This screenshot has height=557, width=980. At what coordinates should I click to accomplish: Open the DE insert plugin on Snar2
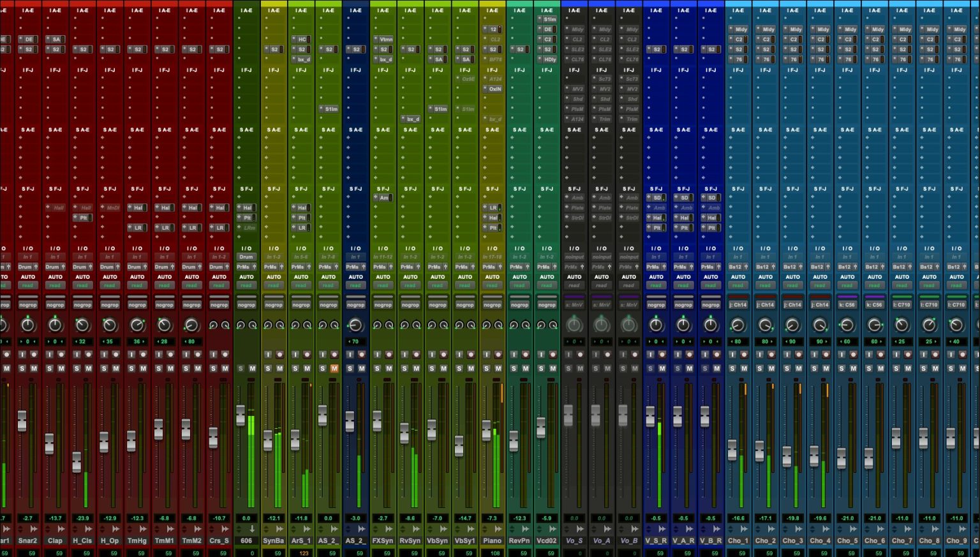click(28, 40)
